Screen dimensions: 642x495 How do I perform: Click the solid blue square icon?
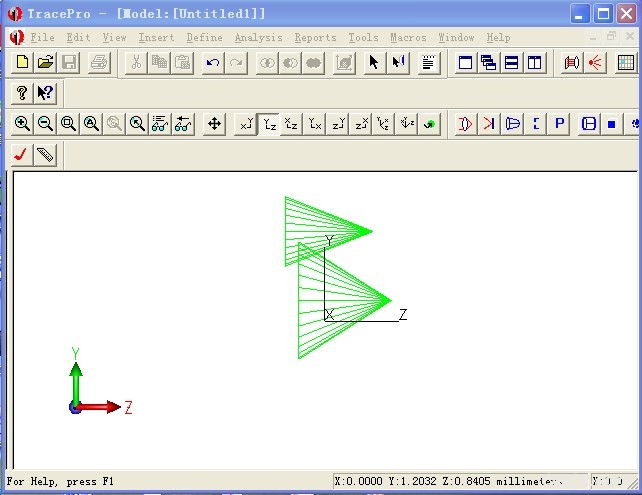pos(612,124)
